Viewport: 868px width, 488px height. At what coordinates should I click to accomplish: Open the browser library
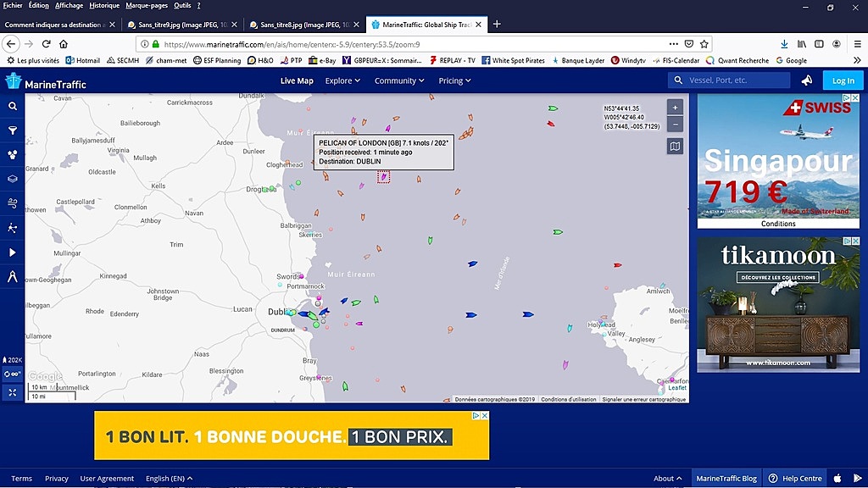[802, 44]
